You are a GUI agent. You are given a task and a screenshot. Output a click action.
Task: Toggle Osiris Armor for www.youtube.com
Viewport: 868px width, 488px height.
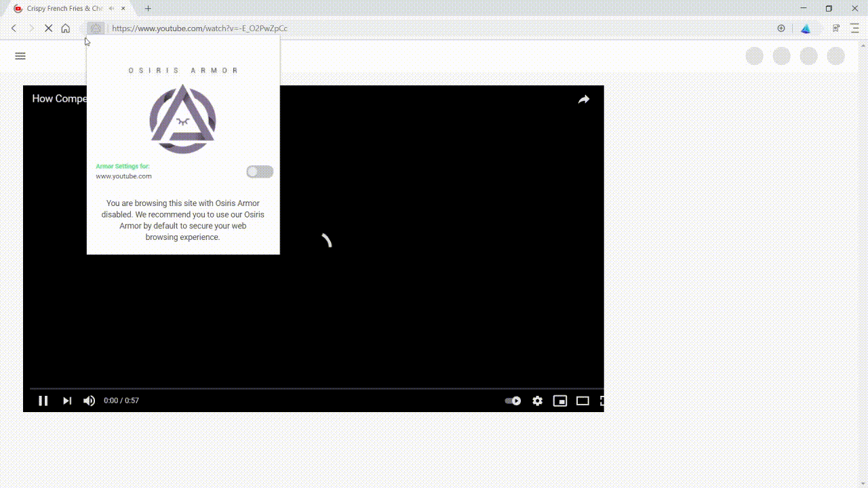click(260, 172)
